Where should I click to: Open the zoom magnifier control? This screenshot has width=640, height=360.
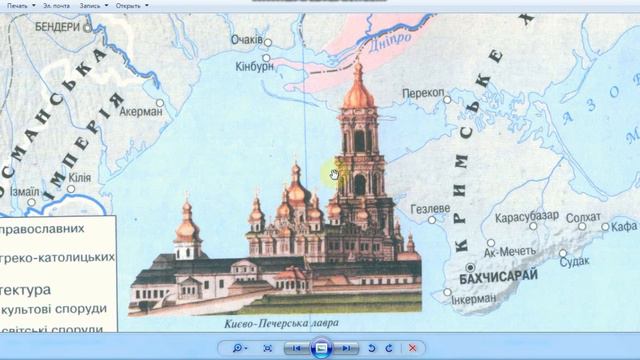(239, 348)
